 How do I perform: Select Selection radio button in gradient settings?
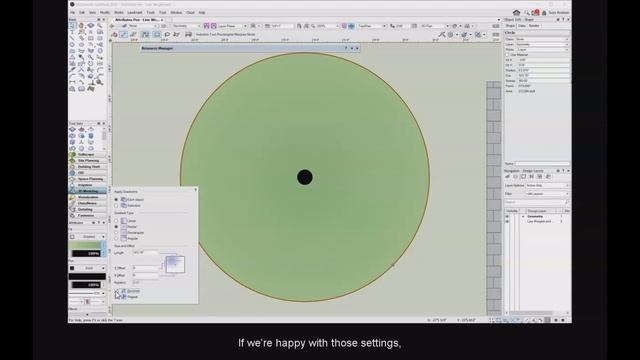116,206
